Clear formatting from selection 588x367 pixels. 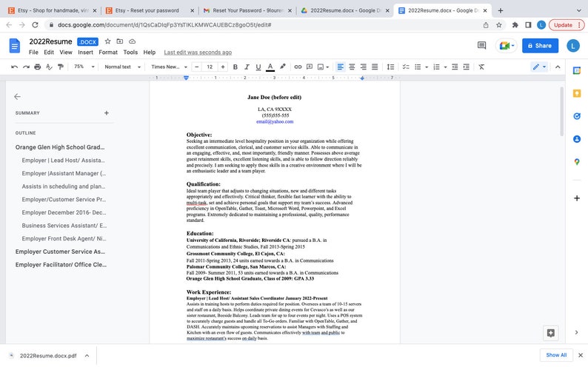pos(481,67)
